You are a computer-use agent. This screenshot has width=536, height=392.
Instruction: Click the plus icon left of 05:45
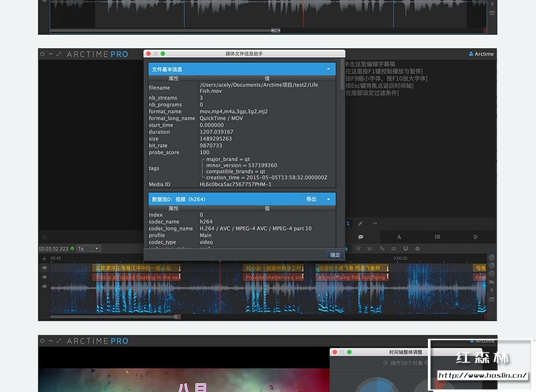click(x=44, y=259)
